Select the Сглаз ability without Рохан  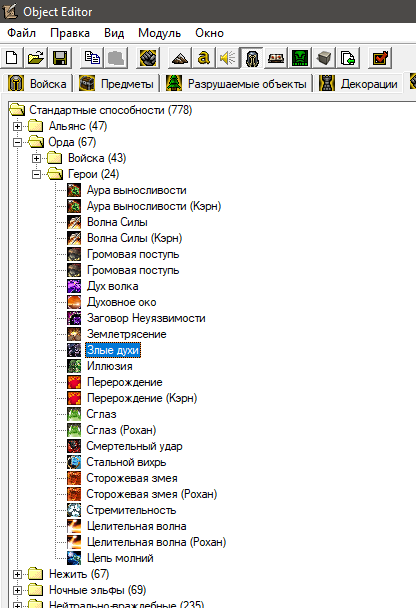[x=101, y=414]
